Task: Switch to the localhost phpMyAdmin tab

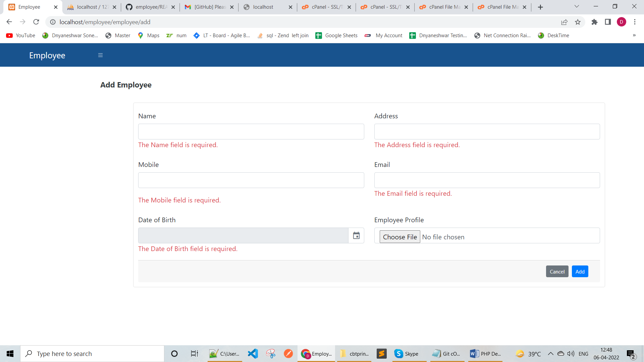Action: click(91, 7)
